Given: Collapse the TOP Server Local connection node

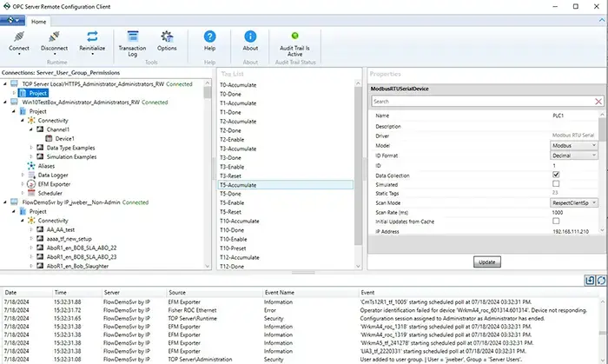Looking at the screenshot, I should tap(5, 84).
